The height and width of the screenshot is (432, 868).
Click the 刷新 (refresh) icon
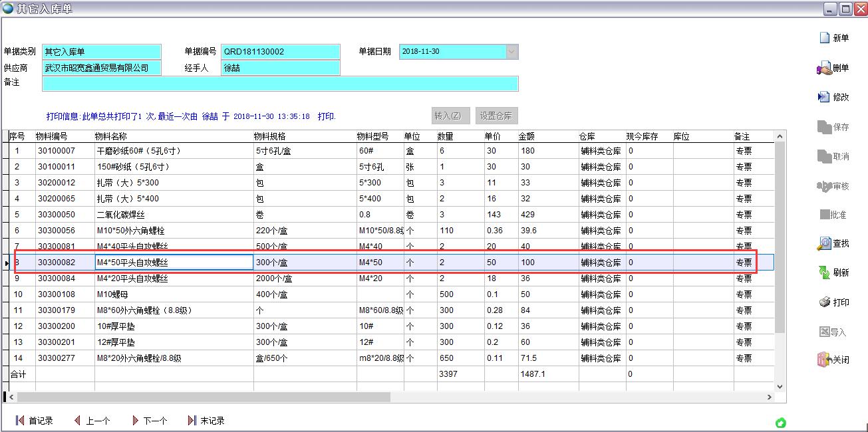824,272
